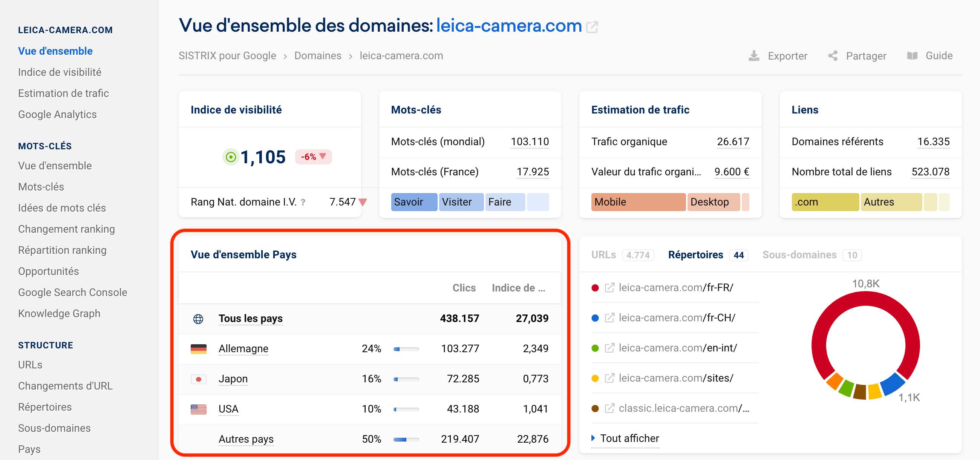Screen dimensions: 980x460
Task: Open Google Analytics in sidebar
Action: click(x=57, y=115)
